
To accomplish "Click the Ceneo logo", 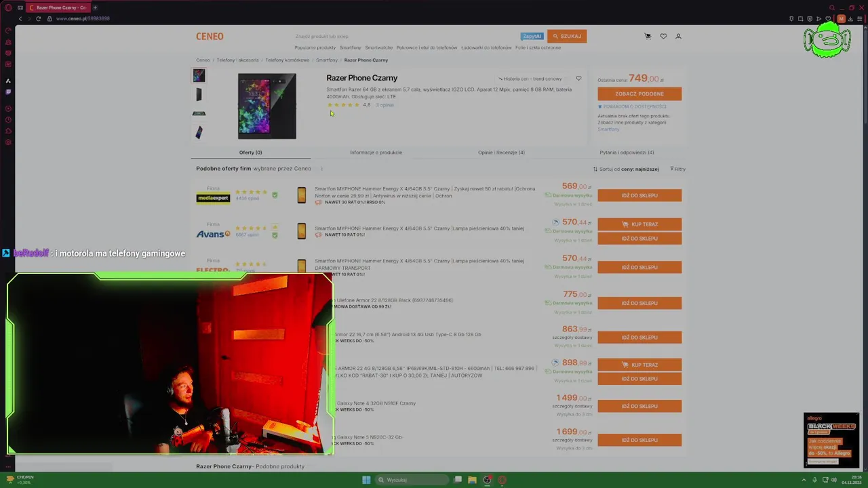I will (210, 37).
